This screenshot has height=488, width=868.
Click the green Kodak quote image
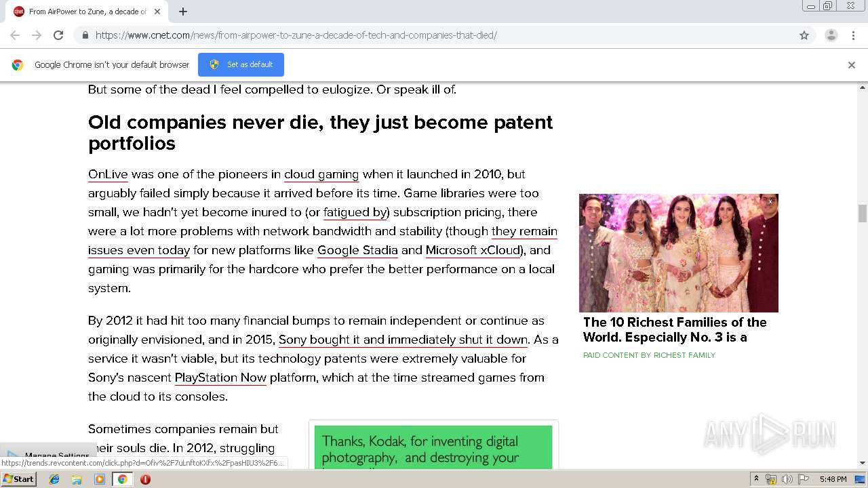pyautogui.click(x=433, y=447)
